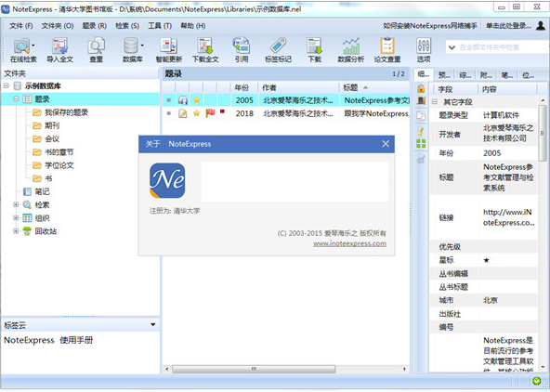This screenshot has height=392, width=550.
Task: Click the 标签标记 tag mark icon
Action: [278, 50]
